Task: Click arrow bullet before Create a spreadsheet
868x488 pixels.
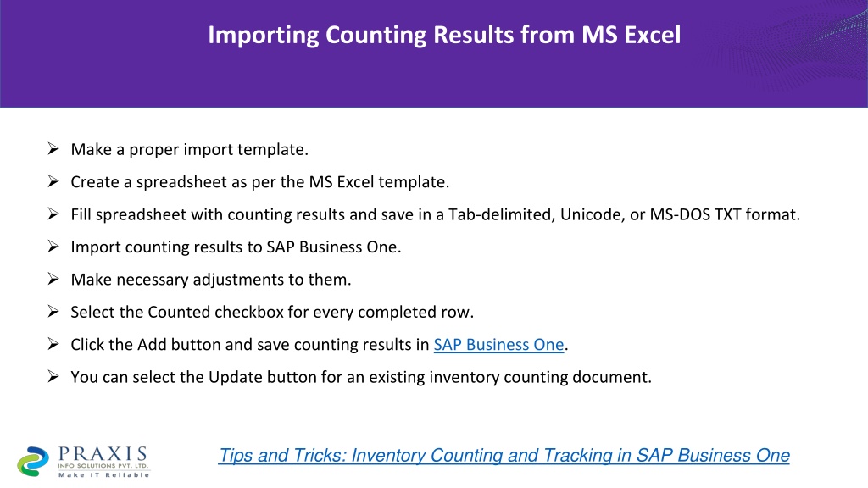Action: tap(53, 181)
